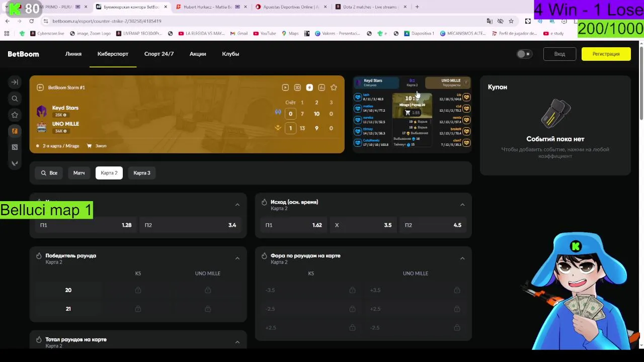Select the Карта 3 filter tab

click(x=142, y=173)
